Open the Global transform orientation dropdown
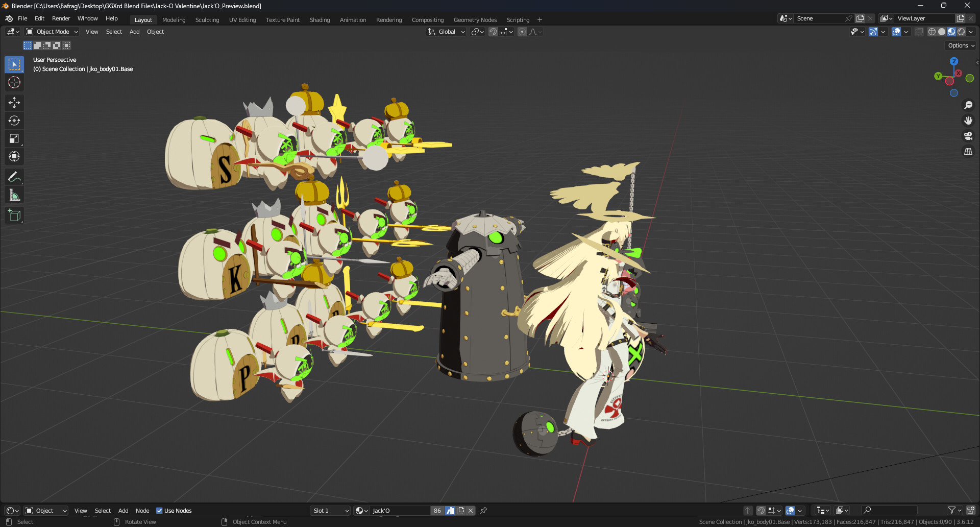This screenshot has height=527, width=980. pyautogui.click(x=446, y=31)
